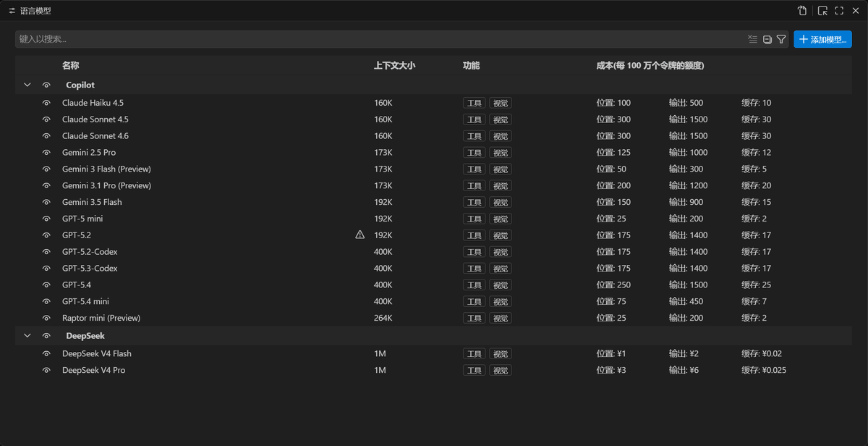Click the 位置: ¥3 cost value

pos(611,370)
